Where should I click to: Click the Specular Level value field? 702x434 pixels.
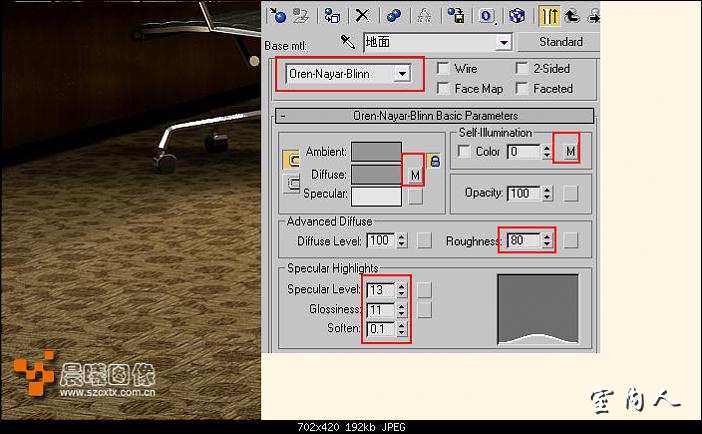click(381, 290)
